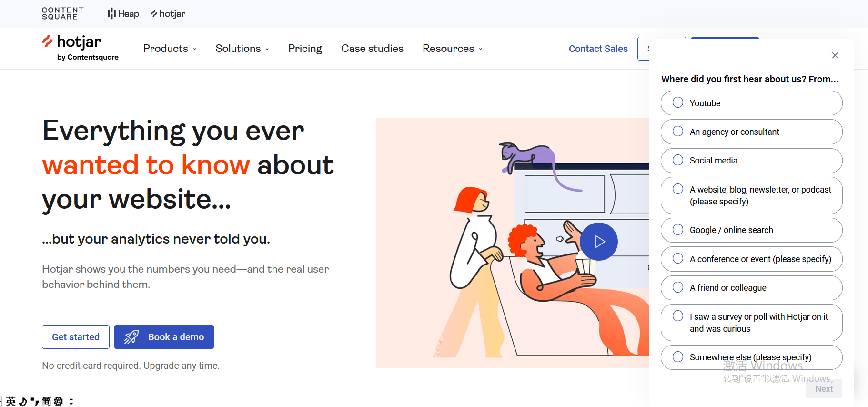The width and height of the screenshot is (868, 407).
Task: Choose Google / online search option
Action: (751, 230)
